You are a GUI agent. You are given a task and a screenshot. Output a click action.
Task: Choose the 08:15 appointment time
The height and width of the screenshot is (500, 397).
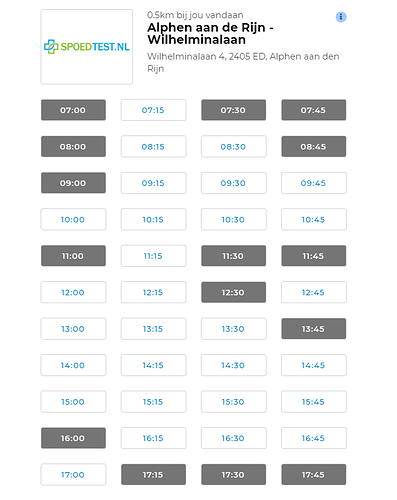[x=153, y=146]
